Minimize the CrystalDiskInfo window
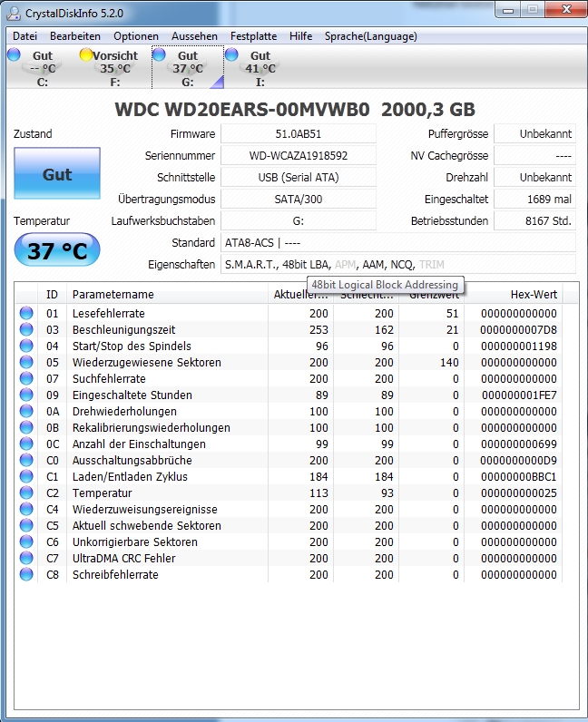 (508, 10)
